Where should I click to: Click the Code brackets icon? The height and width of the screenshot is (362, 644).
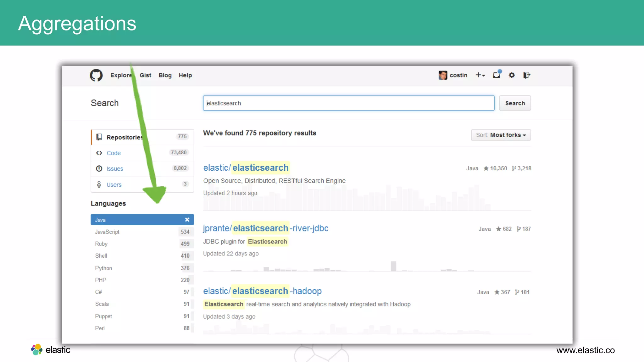(x=99, y=153)
